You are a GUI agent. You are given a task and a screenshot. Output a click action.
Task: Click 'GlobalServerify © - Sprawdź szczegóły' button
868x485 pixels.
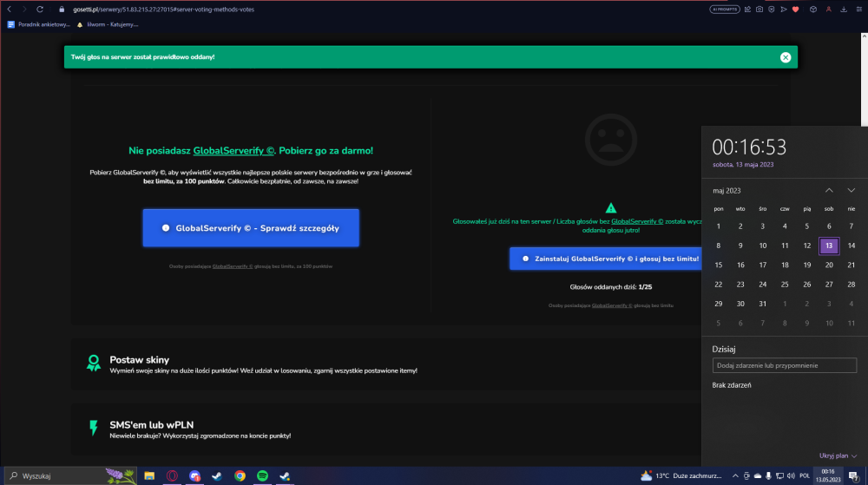click(x=251, y=228)
